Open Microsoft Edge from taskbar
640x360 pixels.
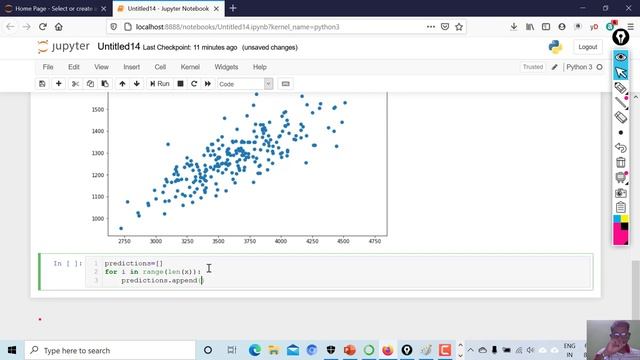pos(255,350)
